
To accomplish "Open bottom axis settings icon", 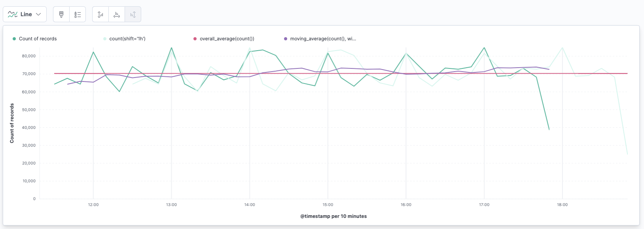I will [x=117, y=15].
